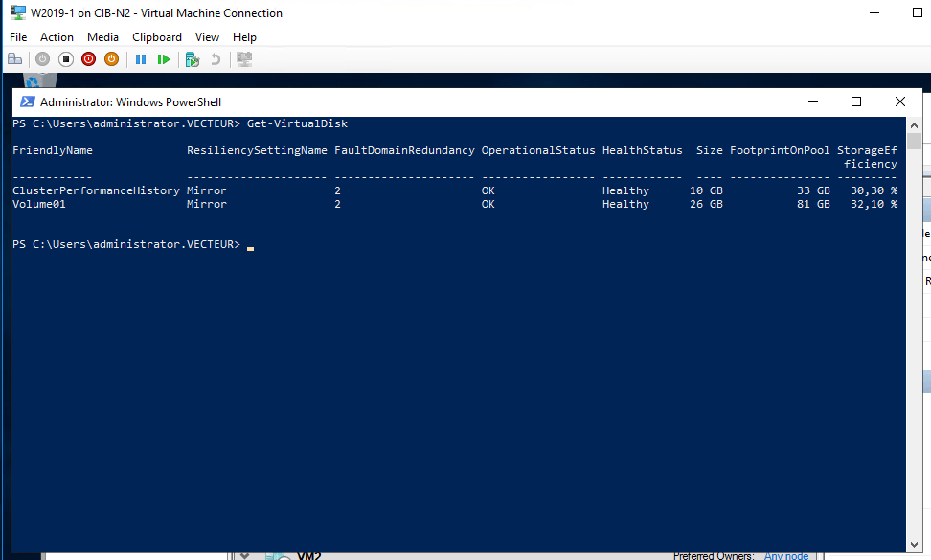
Task: Open the Clipboard menu
Action: coord(157,37)
